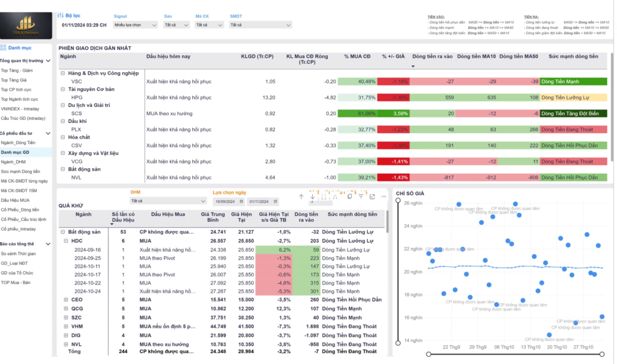Go to the Top Tăng - Giảm page

tap(17, 71)
